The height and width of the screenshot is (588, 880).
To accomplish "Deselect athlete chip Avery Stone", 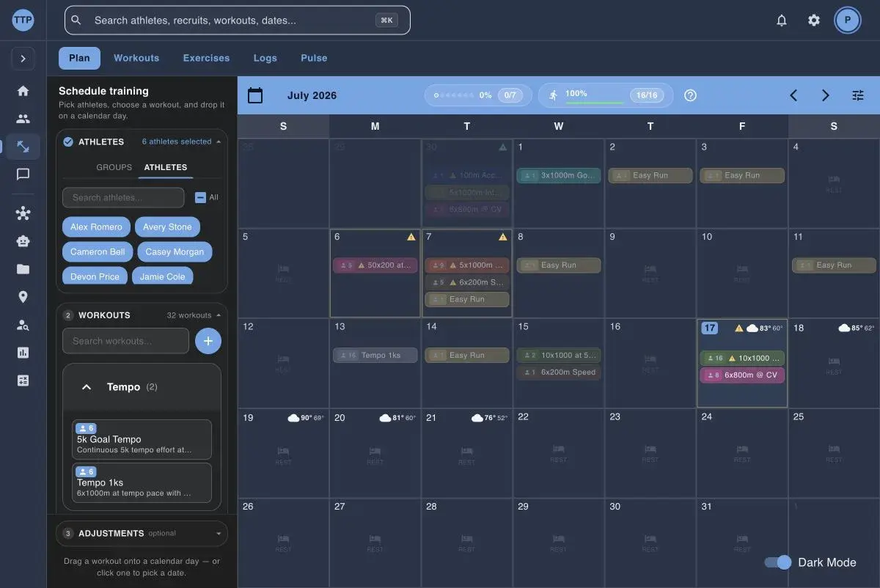I will [x=167, y=227].
